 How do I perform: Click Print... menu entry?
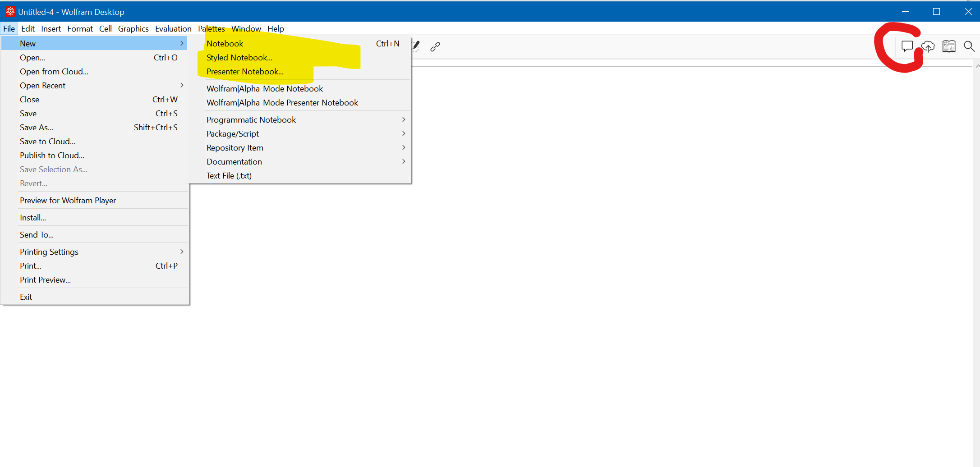[x=95, y=266]
